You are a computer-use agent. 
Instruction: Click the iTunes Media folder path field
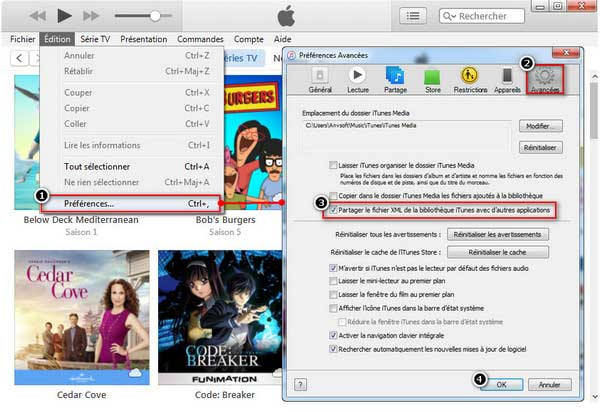tap(406, 137)
